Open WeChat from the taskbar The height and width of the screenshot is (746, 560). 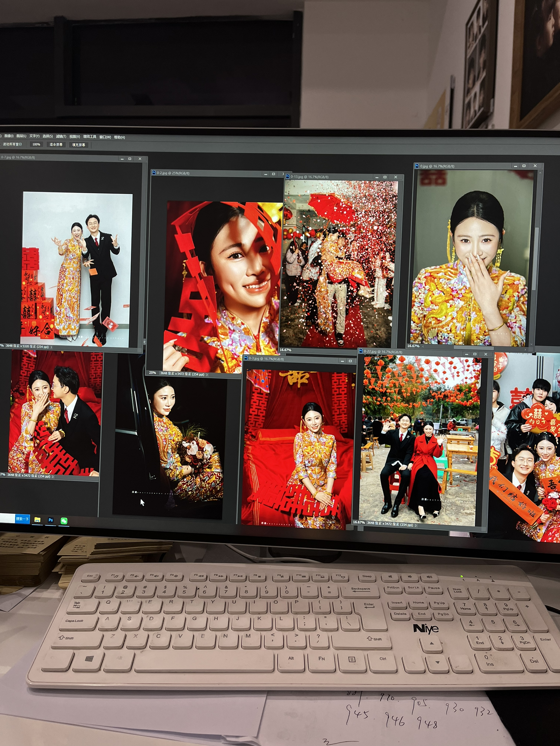click(x=64, y=521)
